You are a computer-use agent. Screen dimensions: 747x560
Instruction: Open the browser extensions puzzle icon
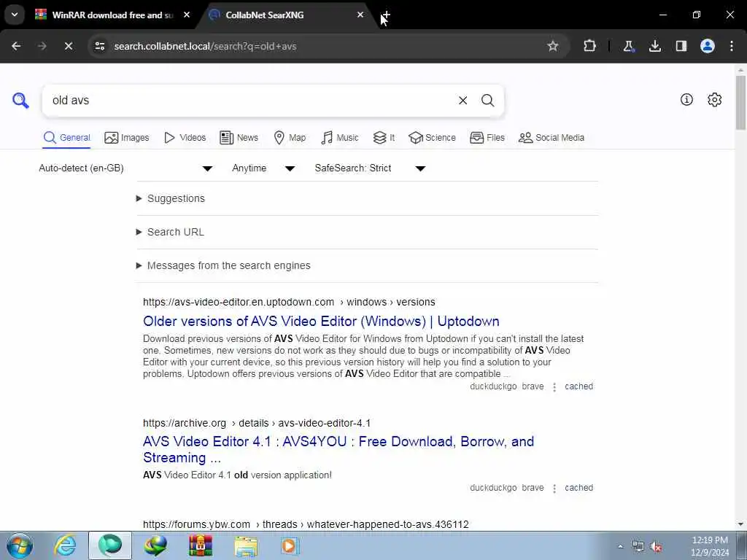tap(589, 46)
